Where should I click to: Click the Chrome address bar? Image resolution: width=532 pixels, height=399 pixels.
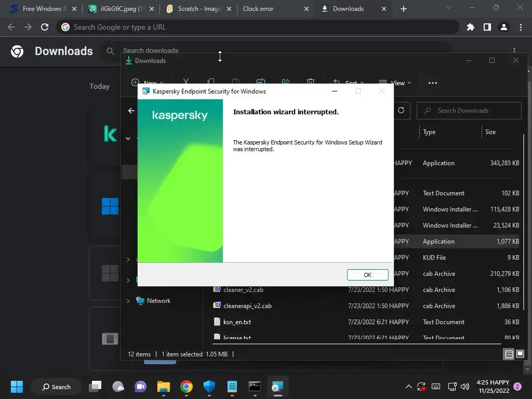coord(258,27)
